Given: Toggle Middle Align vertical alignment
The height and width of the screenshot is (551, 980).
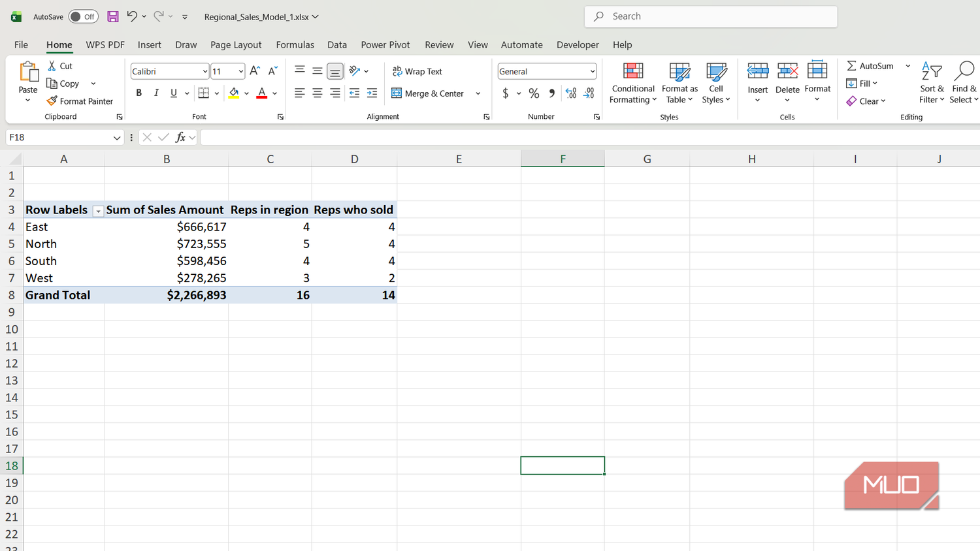Looking at the screenshot, I should coord(318,71).
